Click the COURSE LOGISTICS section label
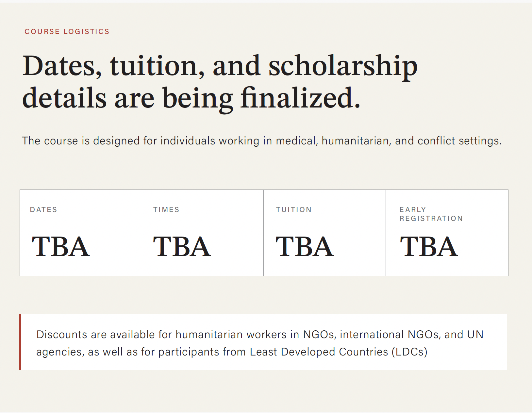The image size is (532, 413). (67, 32)
